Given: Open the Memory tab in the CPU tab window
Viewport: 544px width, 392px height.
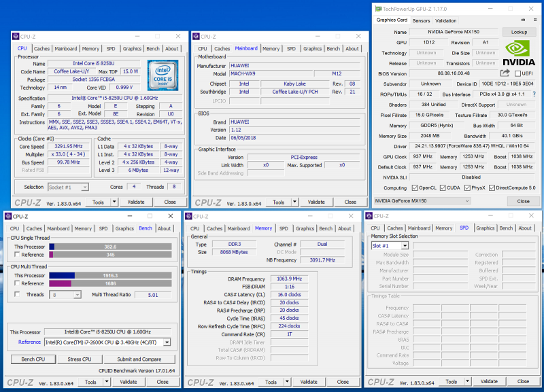Looking at the screenshot, I should tap(90, 48).
